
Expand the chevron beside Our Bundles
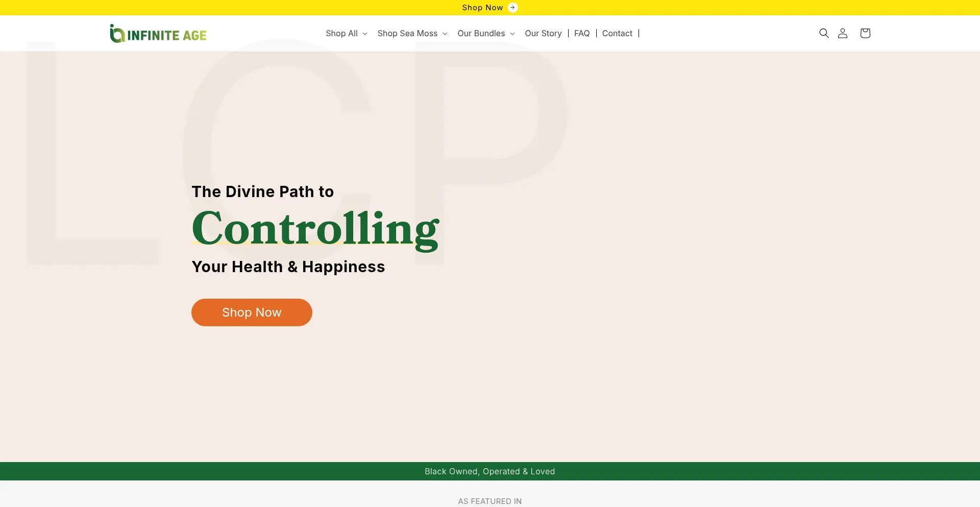[x=512, y=34]
